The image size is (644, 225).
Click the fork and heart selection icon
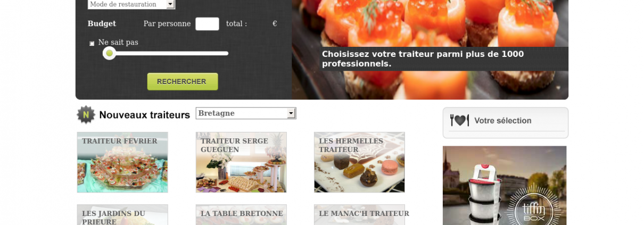459,120
